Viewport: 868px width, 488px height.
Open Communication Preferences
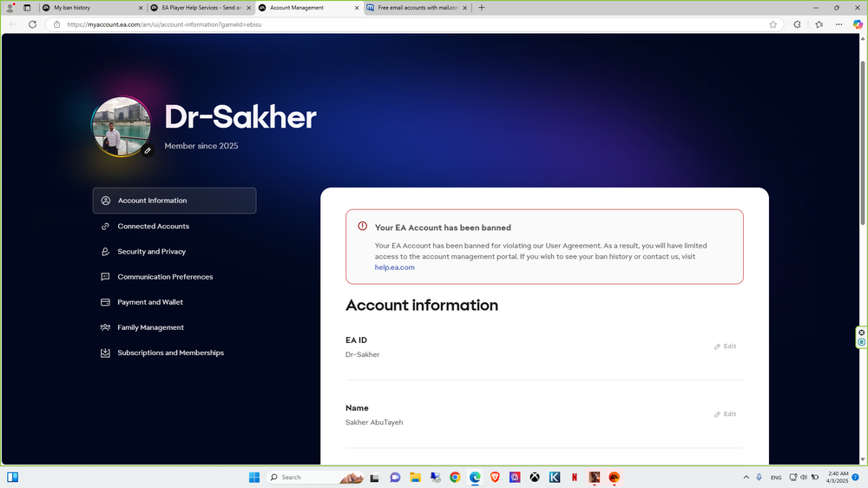156,277
